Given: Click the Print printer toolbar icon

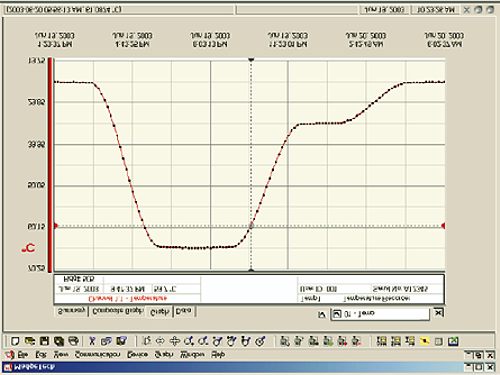Looking at the screenshot, I should click(73, 341).
